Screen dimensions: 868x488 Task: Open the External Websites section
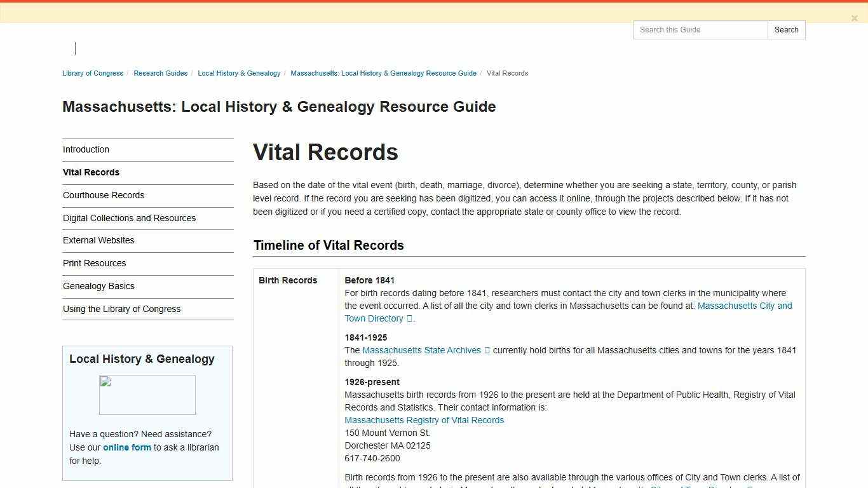point(98,240)
